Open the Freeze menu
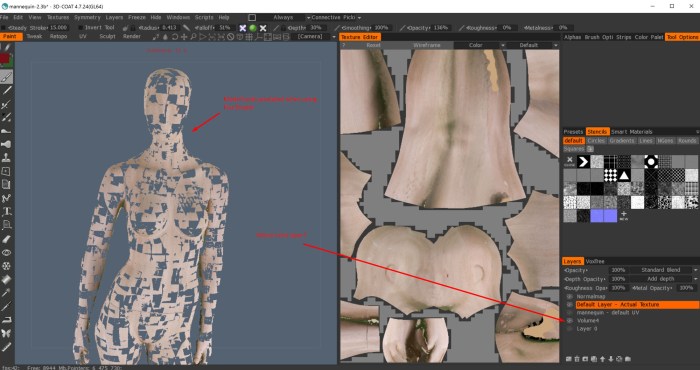Viewport: 700px width, 370px height. (137, 17)
